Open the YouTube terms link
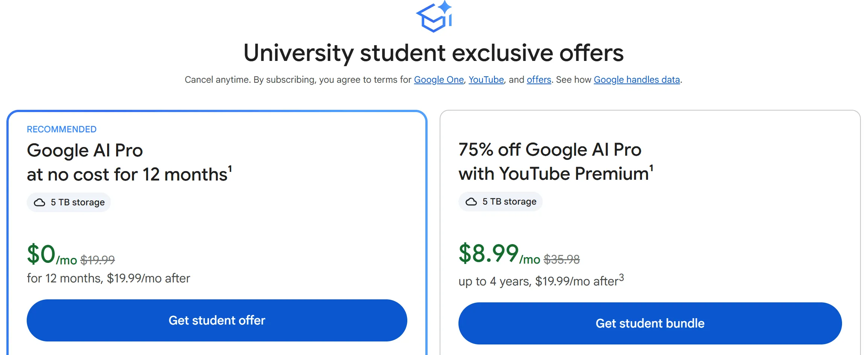The image size is (868, 355). tap(486, 80)
